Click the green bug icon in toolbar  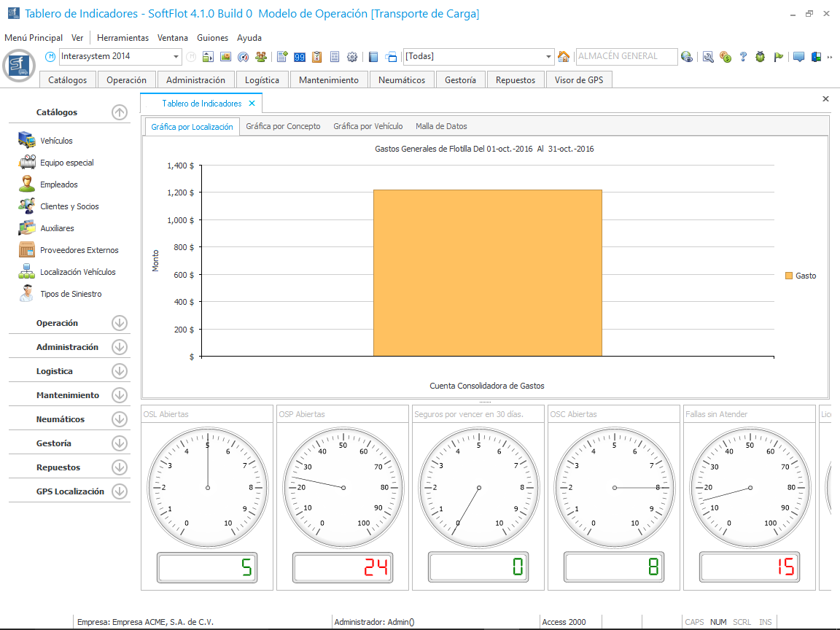click(761, 57)
